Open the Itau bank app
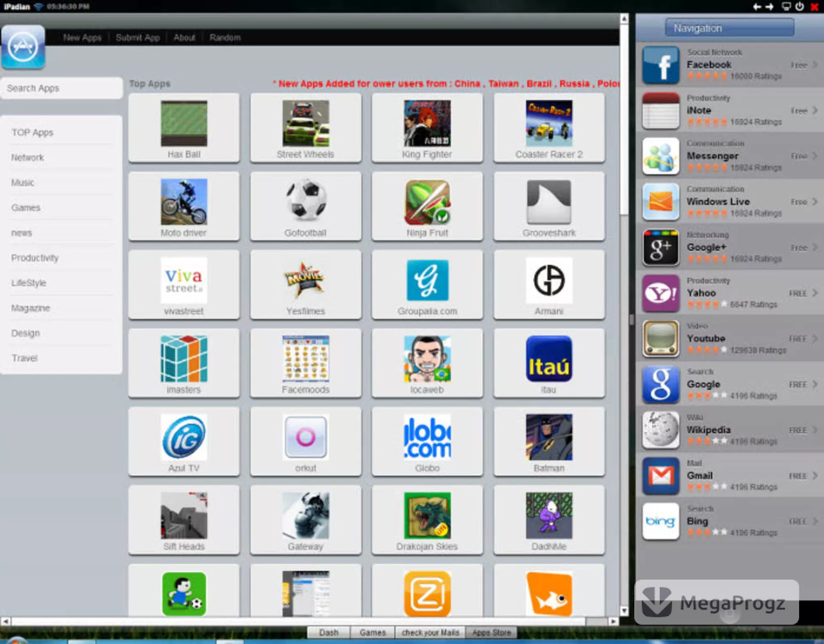 (x=549, y=363)
